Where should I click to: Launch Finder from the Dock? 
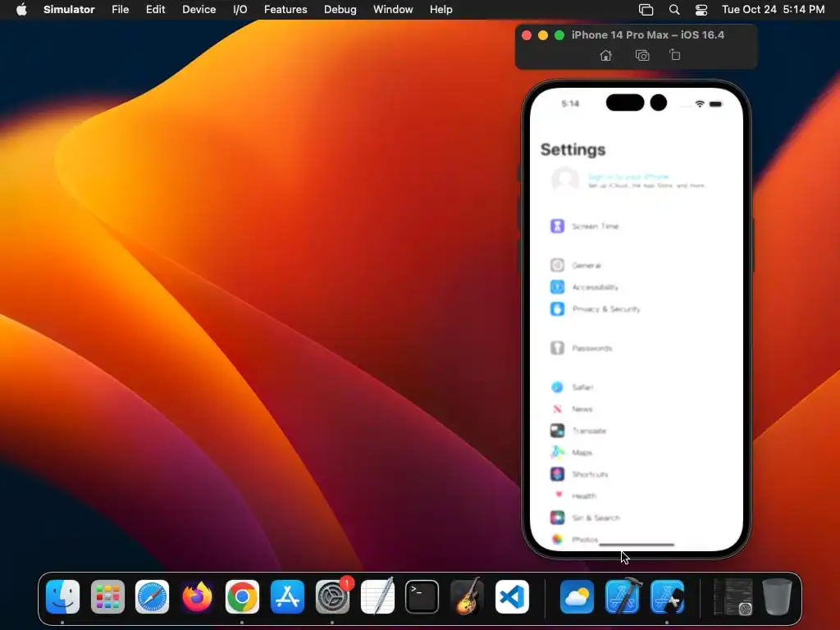pyautogui.click(x=62, y=596)
